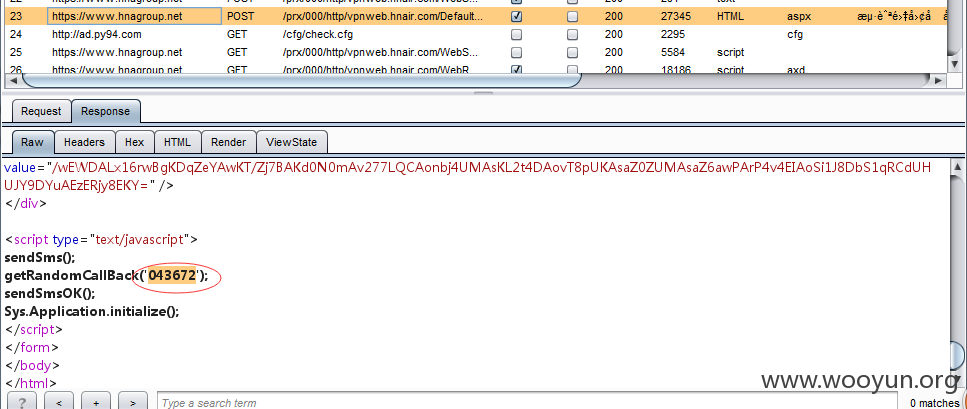Click the script MIME type in row 25
The image size is (967, 409).
tap(730, 52)
